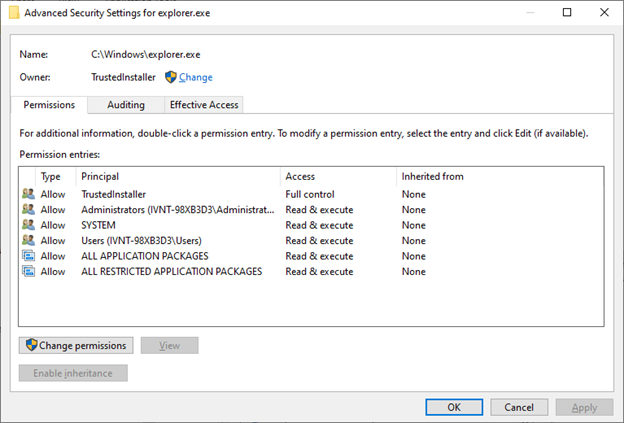
Task: Maximize the Advanced Security Settings window
Action: coord(567,13)
